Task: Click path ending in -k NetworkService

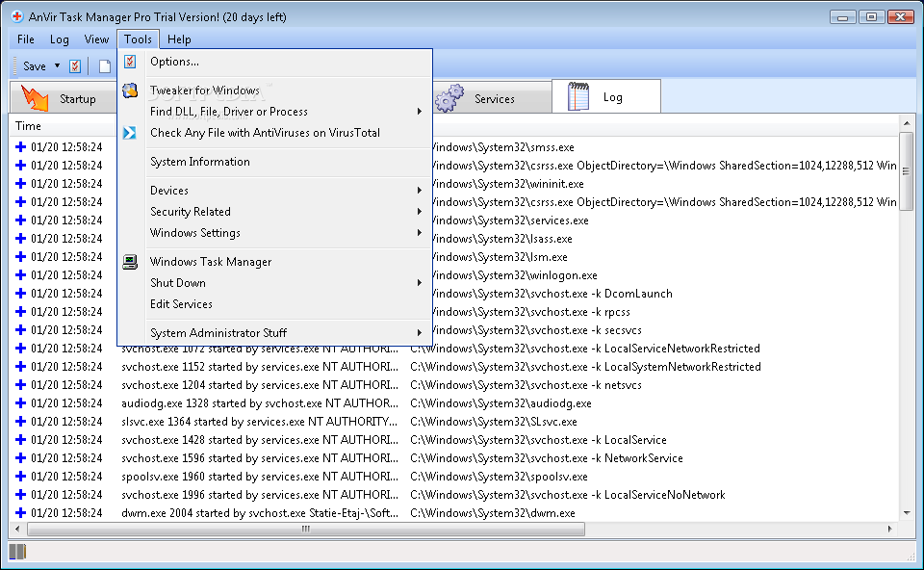Action: [547, 458]
